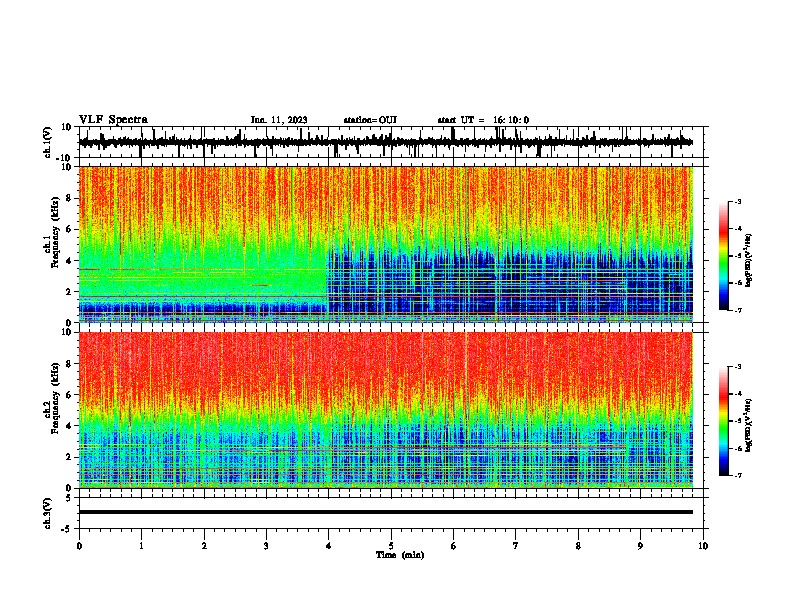Click the "station=OUI" header text
Image resolution: width=792 pixels, height=612 pixels.
click(370, 120)
